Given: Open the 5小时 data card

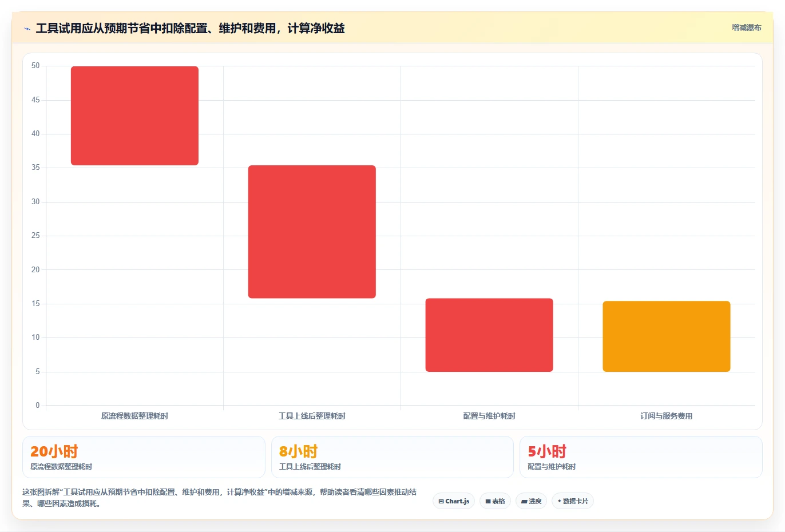Looking at the screenshot, I should 641,457.
